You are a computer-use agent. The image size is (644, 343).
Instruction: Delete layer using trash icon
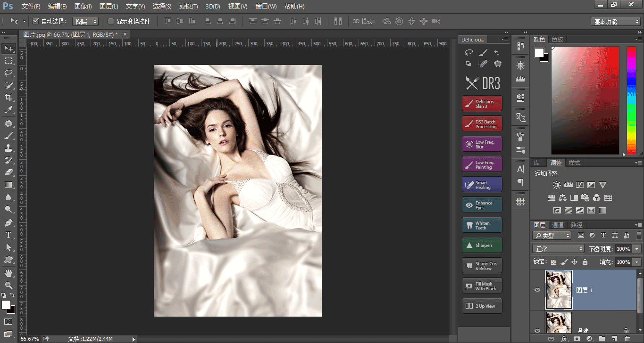[627, 338]
